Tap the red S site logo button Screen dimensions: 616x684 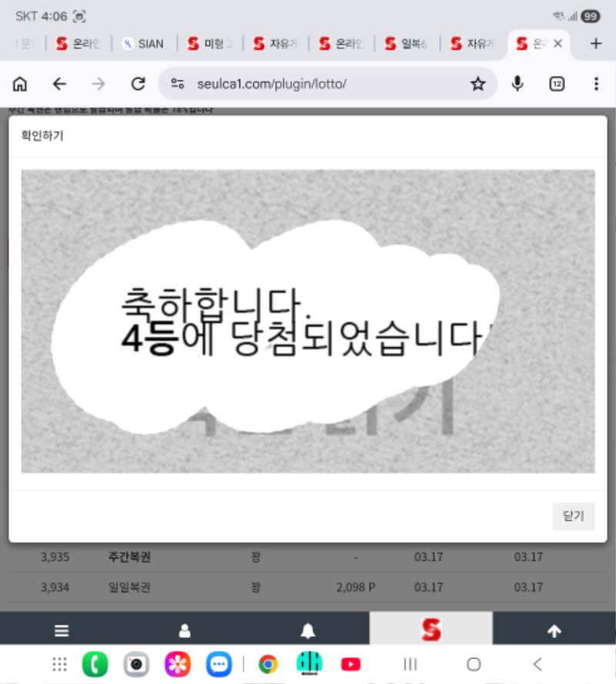coord(431,630)
